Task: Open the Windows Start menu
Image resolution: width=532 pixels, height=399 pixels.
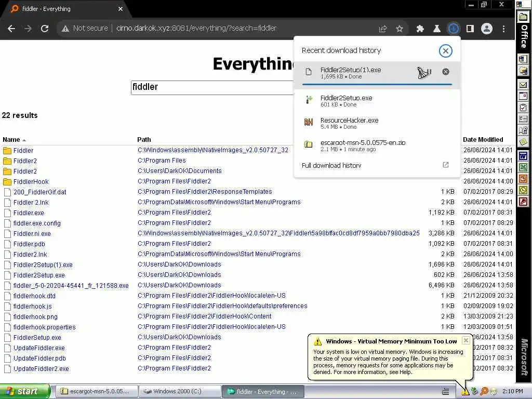Action: point(25,392)
